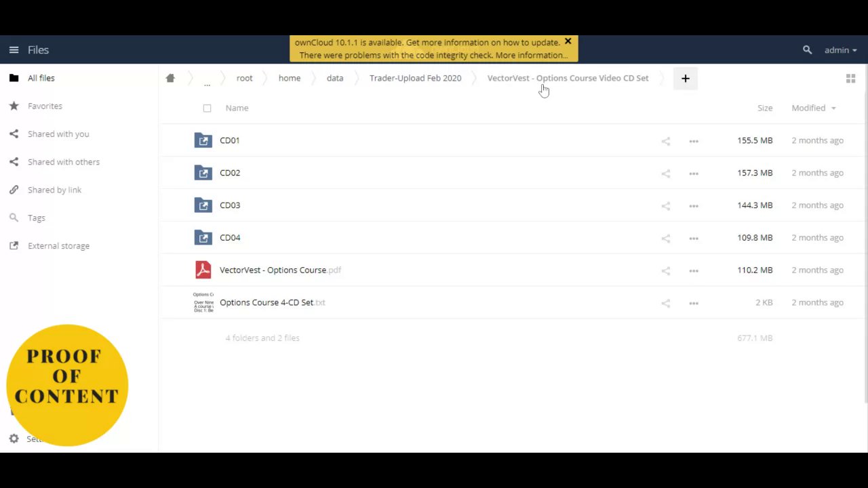The image size is (868, 488).
Task: Share the Options Course 4-CD Set.txt file
Action: click(665, 303)
